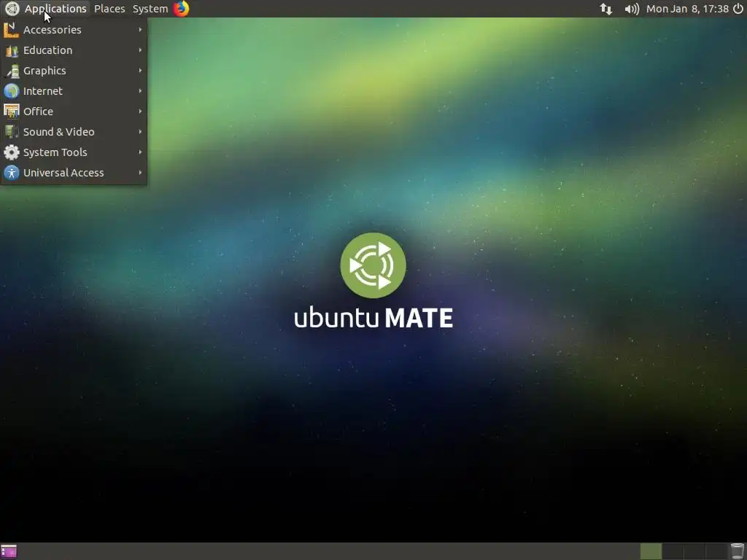This screenshot has width=747, height=560.
Task: Click the Ubuntu MATE logo icon in top panel
Action: 12,9
